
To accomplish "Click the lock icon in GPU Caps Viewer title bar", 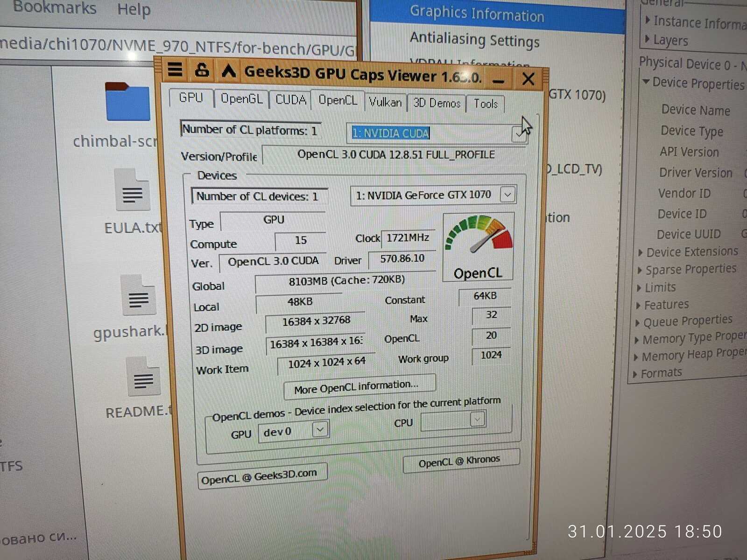I will click(202, 70).
